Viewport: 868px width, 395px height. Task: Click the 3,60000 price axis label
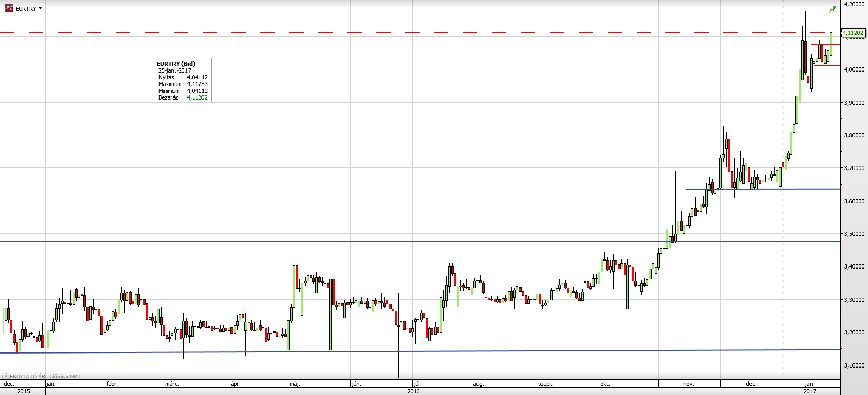click(x=854, y=201)
